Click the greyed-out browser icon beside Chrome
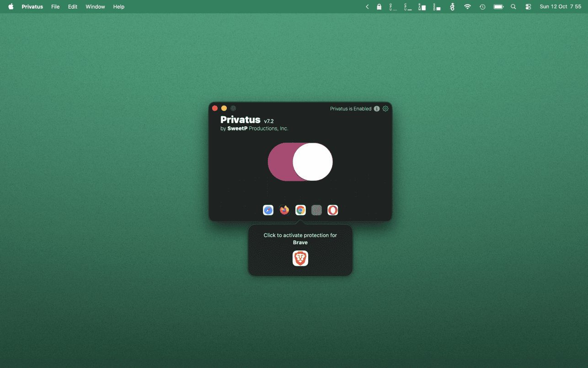Screen dimensions: 588x368 click(x=316, y=210)
